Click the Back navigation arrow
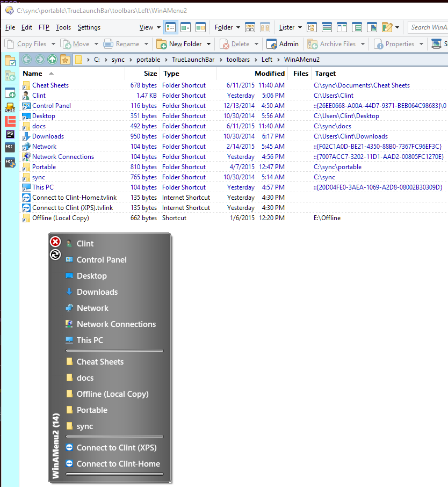 pos(26,60)
